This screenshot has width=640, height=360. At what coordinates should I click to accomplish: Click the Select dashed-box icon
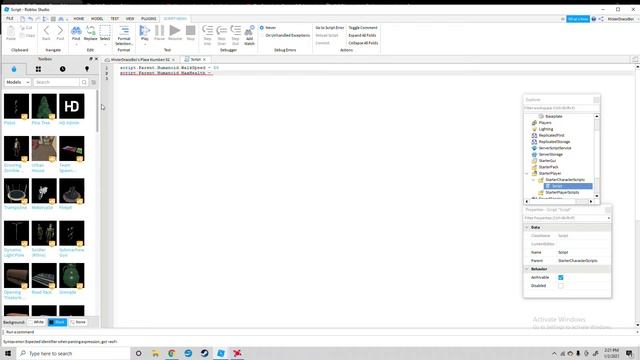point(105,30)
